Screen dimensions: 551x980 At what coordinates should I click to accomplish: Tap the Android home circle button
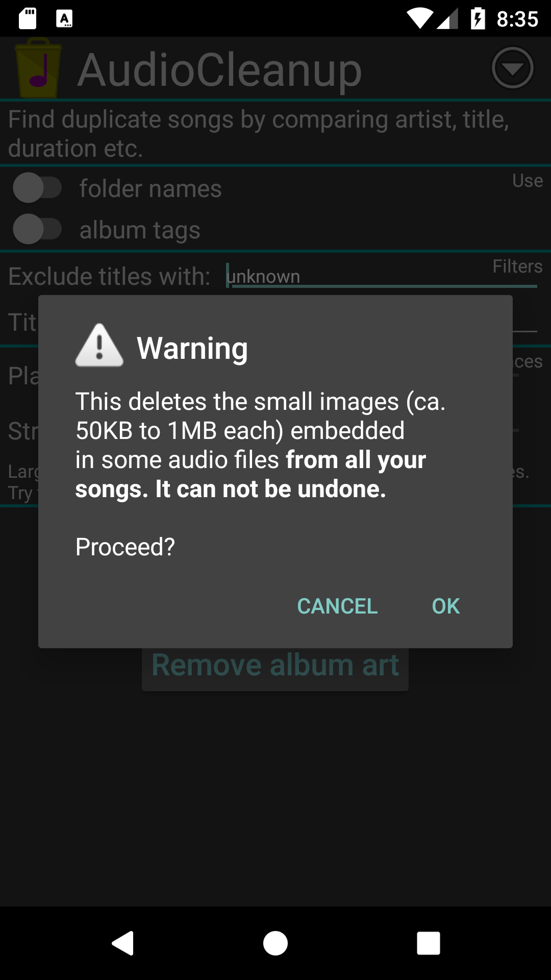[x=275, y=943]
